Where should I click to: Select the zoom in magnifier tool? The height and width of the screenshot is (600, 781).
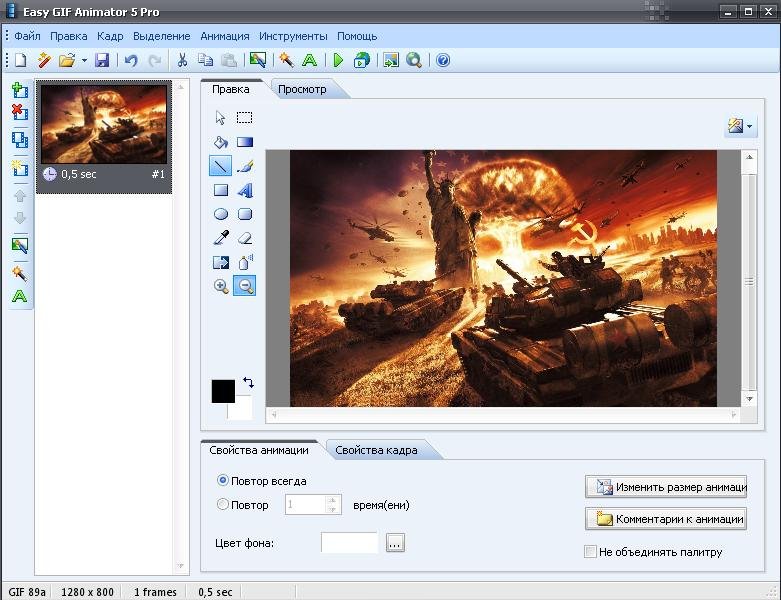(x=221, y=286)
